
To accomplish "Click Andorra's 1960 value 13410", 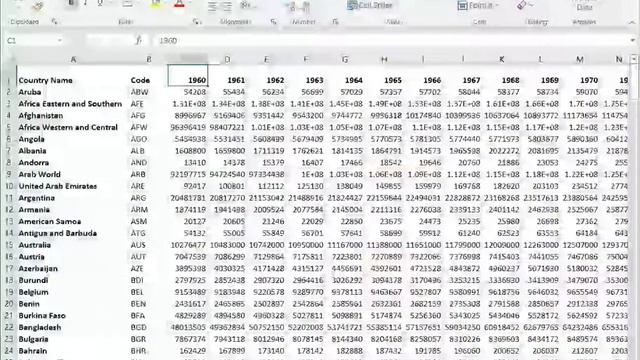I will tap(195, 163).
